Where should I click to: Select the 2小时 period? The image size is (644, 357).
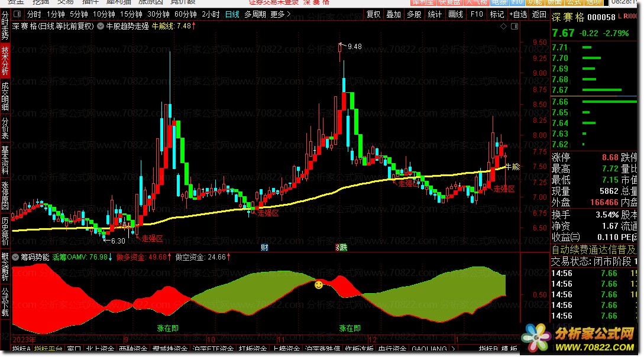click(x=211, y=14)
